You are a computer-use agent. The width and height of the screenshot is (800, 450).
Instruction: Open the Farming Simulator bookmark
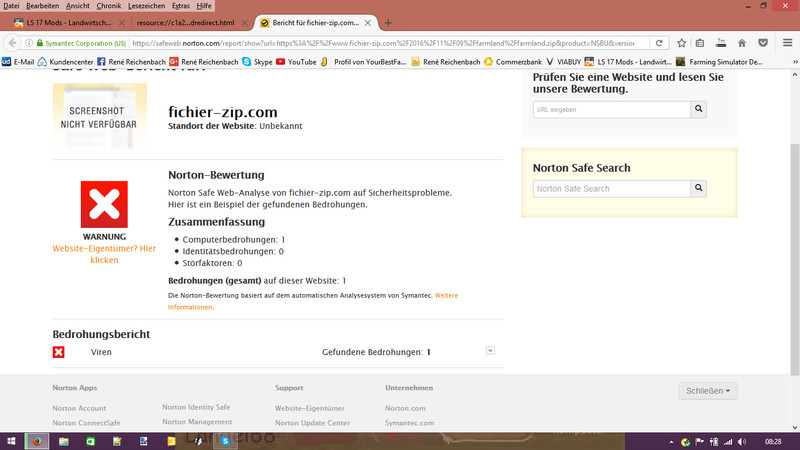719,62
